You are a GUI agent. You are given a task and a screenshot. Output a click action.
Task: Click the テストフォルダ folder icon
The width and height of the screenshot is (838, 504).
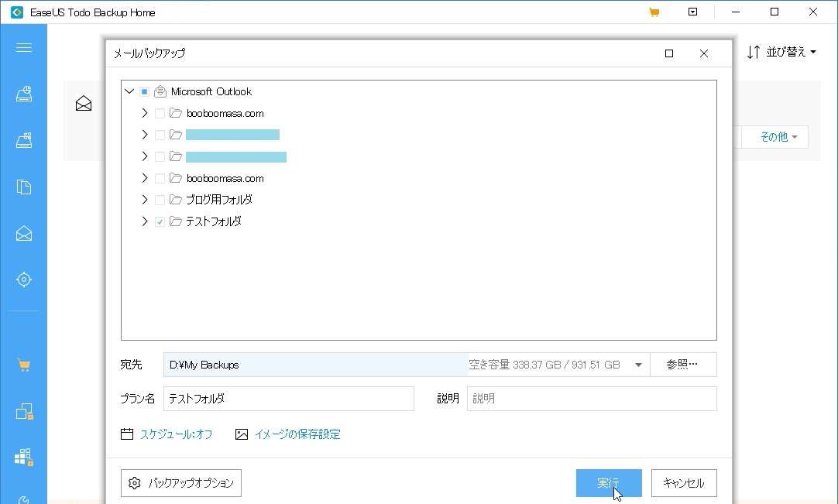coord(175,221)
